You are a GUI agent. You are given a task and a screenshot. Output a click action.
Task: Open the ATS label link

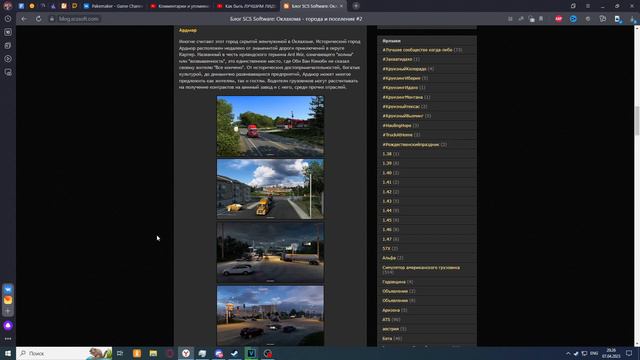coord(386,320)
